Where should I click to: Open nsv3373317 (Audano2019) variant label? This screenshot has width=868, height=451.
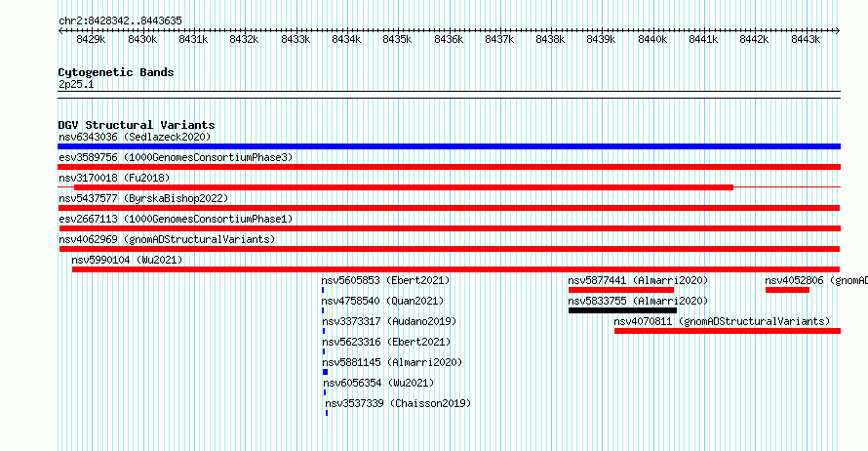click(389, 321)
